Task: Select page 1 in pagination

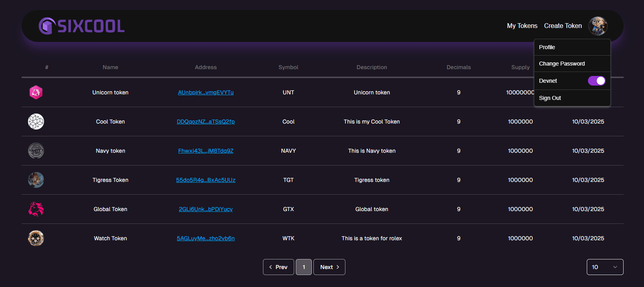Action: (x=304, y=267)
